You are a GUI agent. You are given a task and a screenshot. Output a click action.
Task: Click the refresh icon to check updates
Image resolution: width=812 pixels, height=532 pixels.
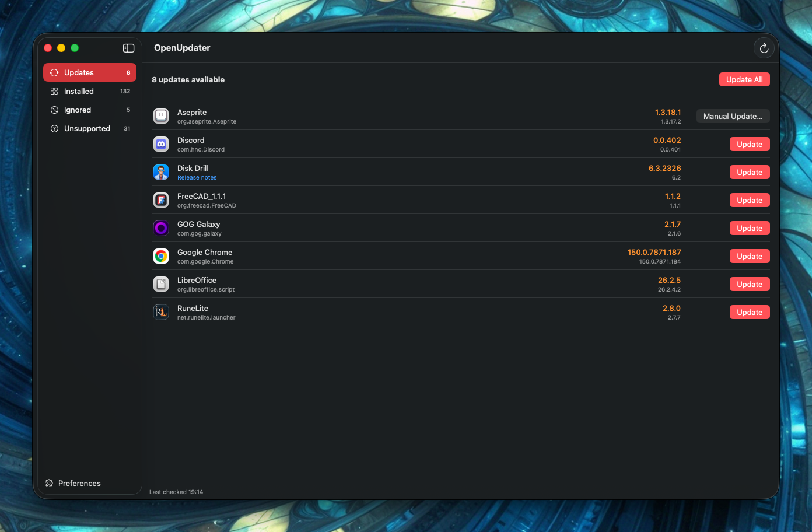[x=764, y=48]
